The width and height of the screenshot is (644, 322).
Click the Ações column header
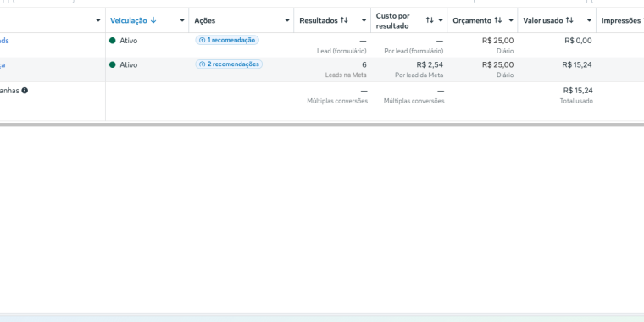(x=205, y=20)
